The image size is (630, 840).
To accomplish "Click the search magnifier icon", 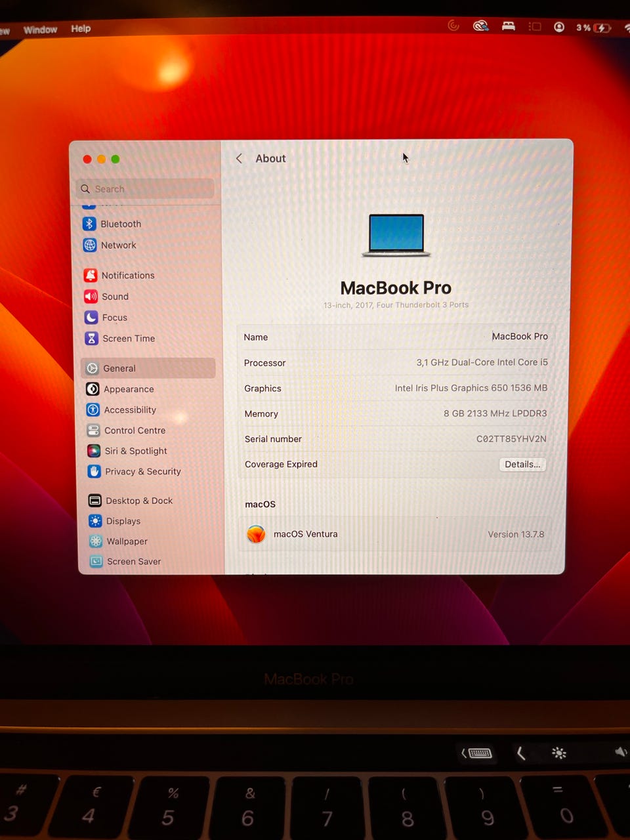I will (x=85, y=189).
